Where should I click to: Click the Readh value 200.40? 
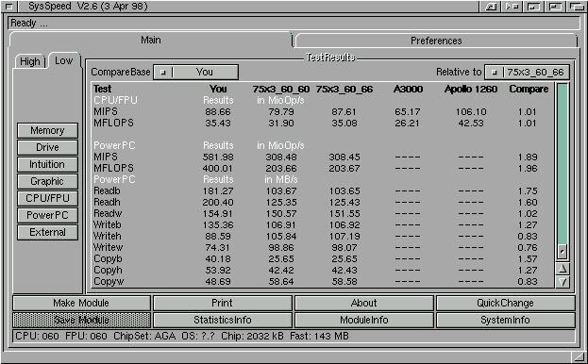pyautogui.click(x=218, y=202)
